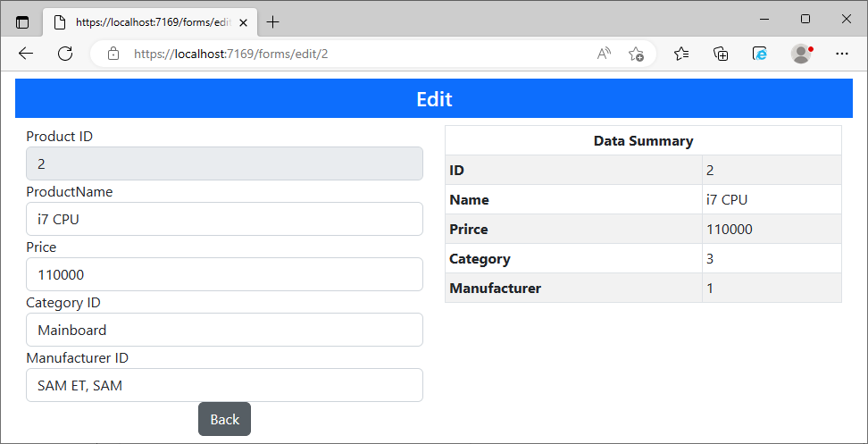Viewport: 868px width, 444px height.
Task: Open the Favorites list icon
Action: [x=681, y=54]
